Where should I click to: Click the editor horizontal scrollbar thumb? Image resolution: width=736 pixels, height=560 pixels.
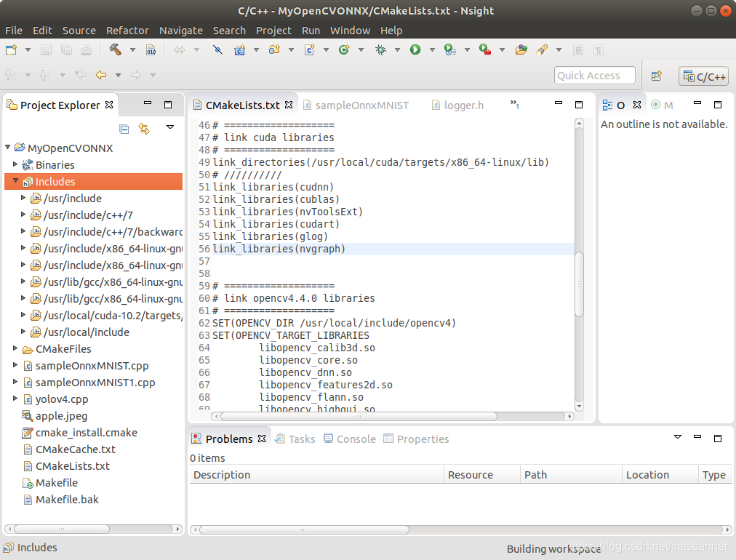[359, 416]
